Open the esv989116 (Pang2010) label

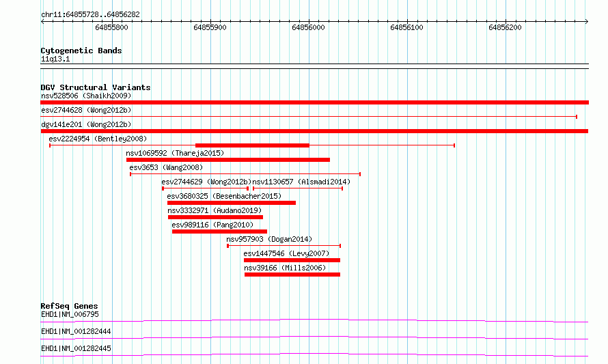tap(212, 225)
